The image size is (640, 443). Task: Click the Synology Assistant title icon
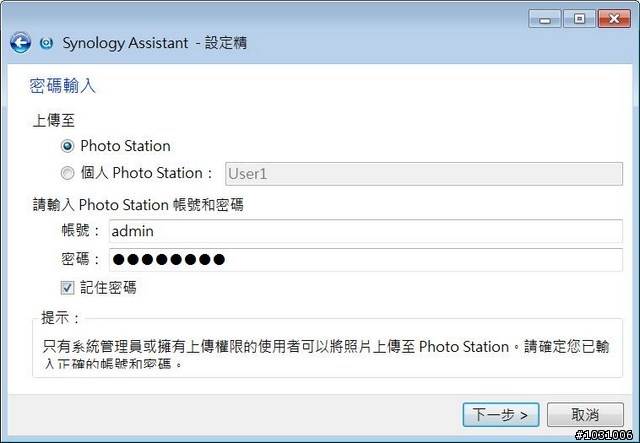[47, 43]
